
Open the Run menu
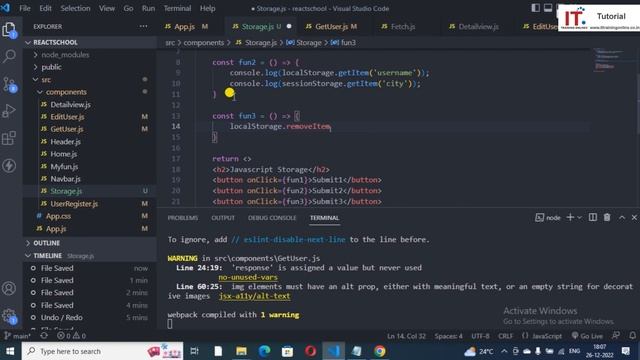148,8
